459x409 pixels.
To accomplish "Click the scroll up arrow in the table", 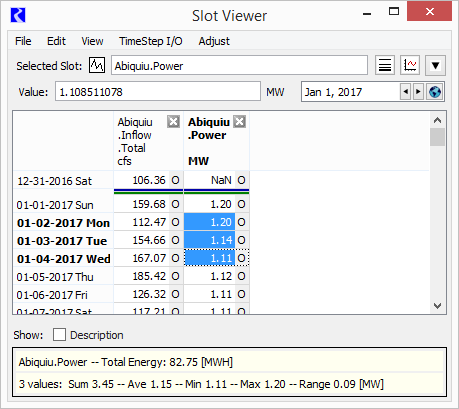I will (437, 120).
